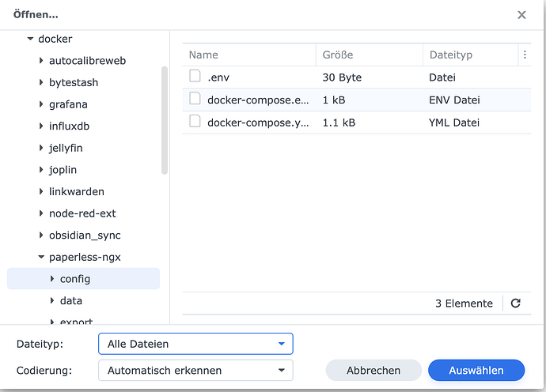Collapse the docker folder tree node
The image size is (546, 392).
(x=30, y=39)
